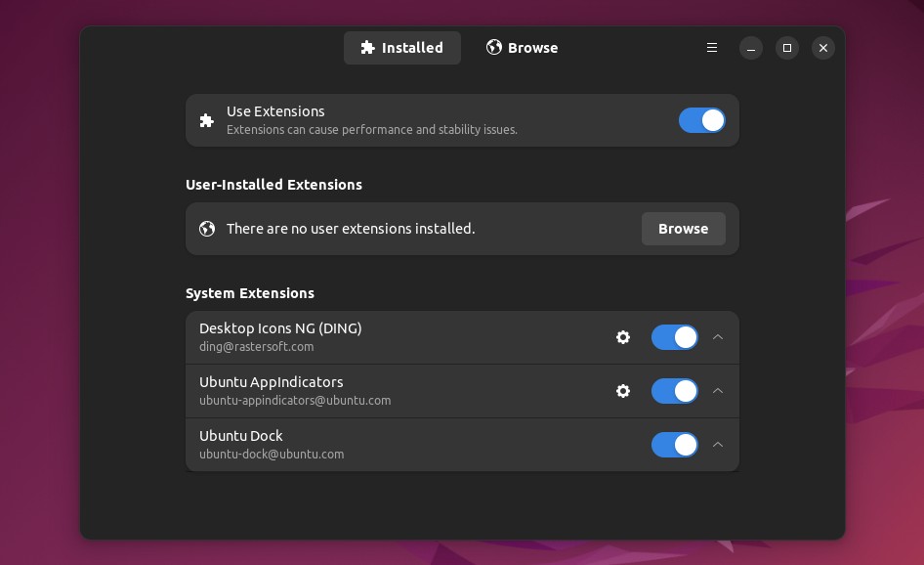Open Ubuntu AppIndicators settings gear
Image resolution: width=924 pixels, height=565 pixels.
(x=623, y=391)
